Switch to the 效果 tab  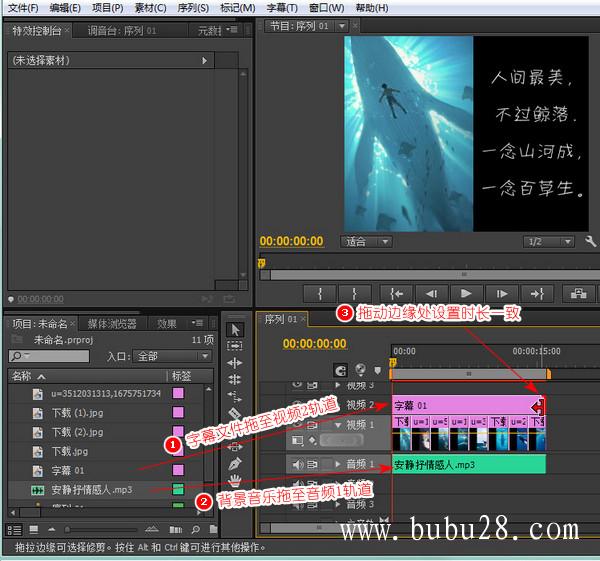coord(167,324)
